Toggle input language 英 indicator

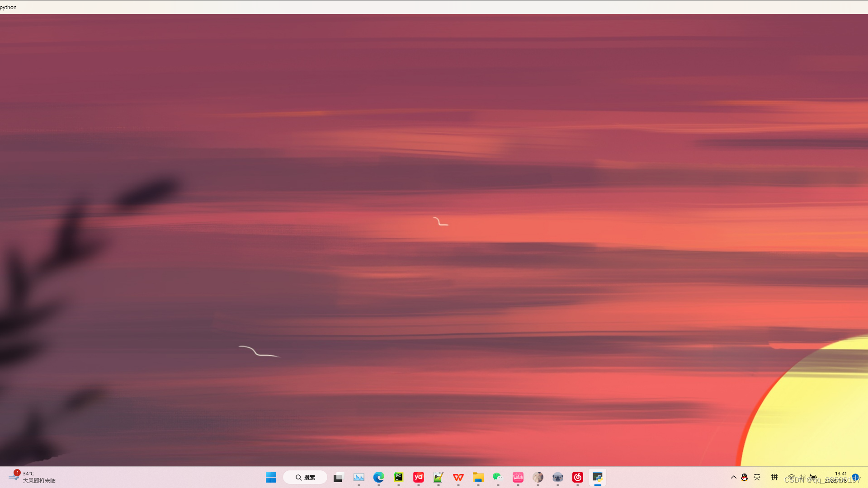tap(757, 477)
